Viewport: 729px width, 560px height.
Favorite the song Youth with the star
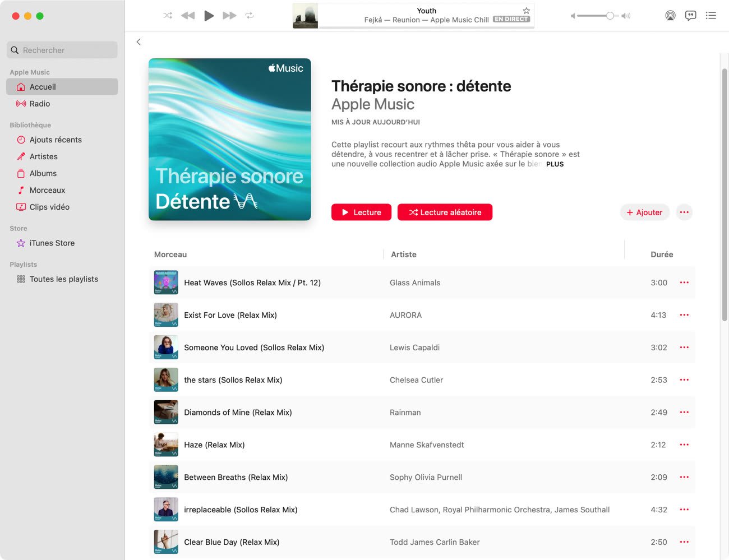526,11
